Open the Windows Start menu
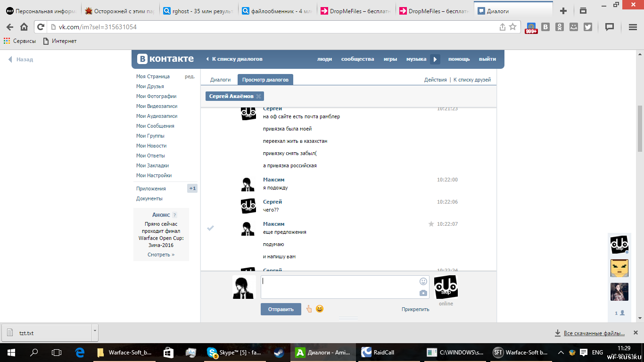The height and width of the screenshot is (362, 644). [x=11, y=352]
